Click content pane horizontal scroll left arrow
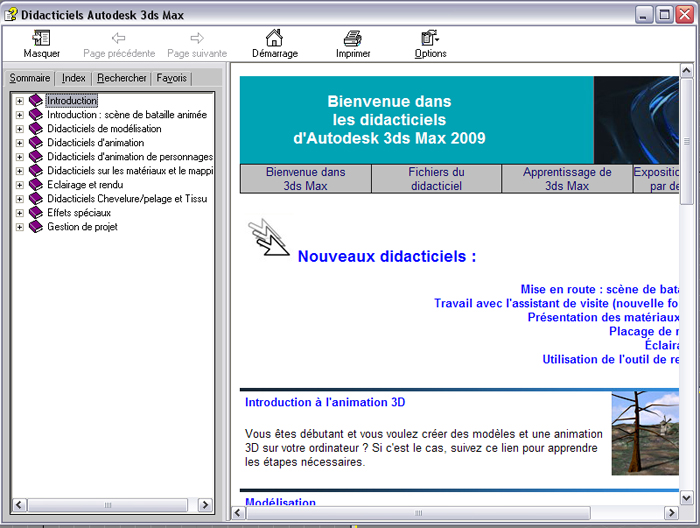The image size is (700, 528). click(x=238, y=513)
